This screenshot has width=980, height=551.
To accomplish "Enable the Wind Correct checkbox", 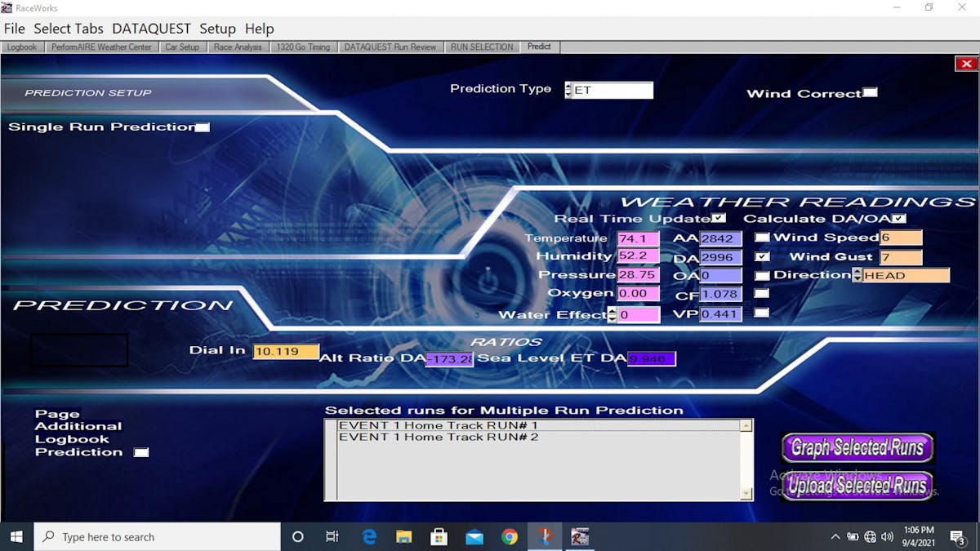I will [871, 92].
